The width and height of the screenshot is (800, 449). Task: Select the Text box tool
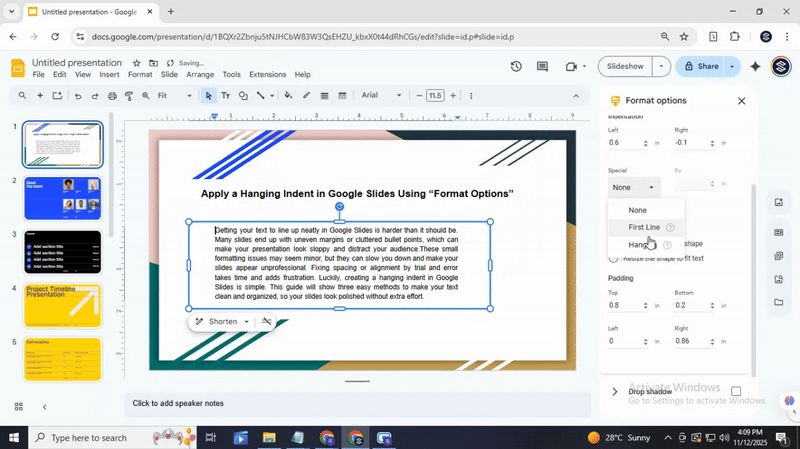coord(225,96)
